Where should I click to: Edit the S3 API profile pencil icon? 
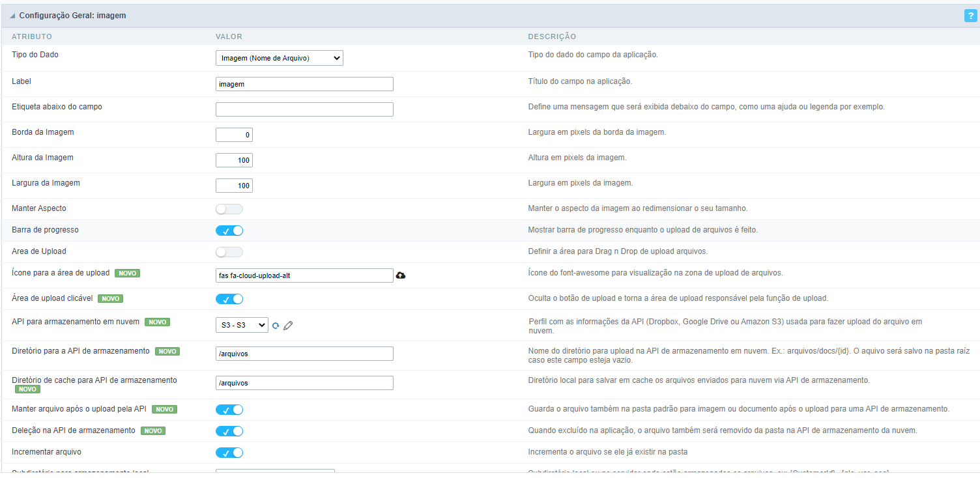[x=288, y=325]
